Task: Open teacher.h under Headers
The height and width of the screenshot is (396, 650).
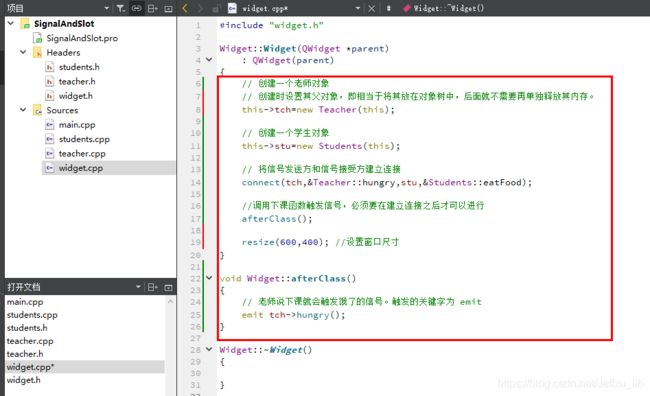Action: coord(77,82)
